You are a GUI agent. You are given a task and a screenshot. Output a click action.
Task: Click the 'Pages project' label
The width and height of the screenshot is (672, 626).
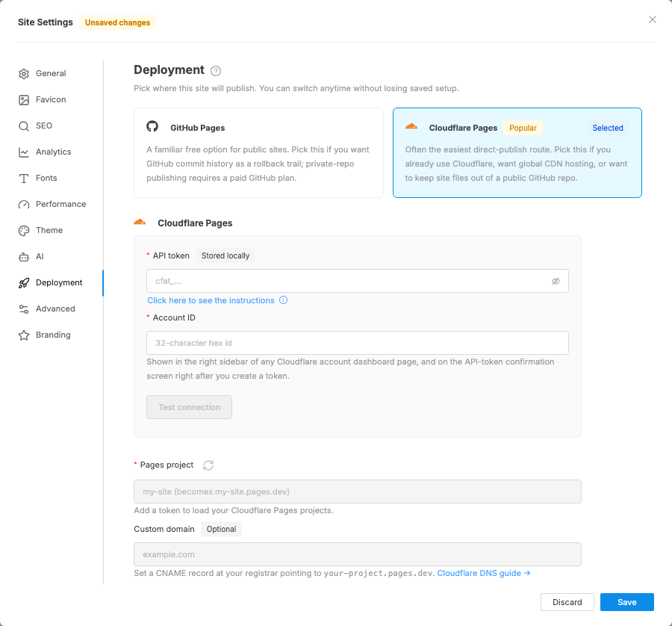pos(167,465)
